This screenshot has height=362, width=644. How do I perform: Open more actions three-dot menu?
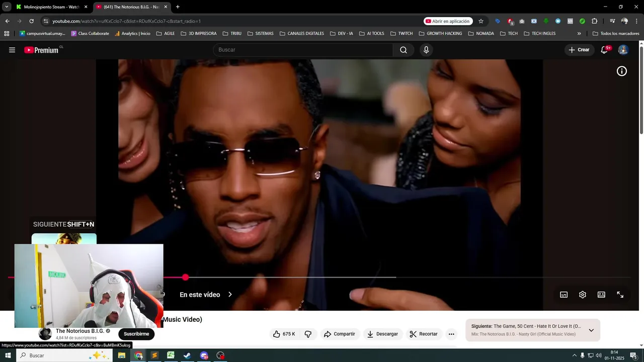click(451, 334)
